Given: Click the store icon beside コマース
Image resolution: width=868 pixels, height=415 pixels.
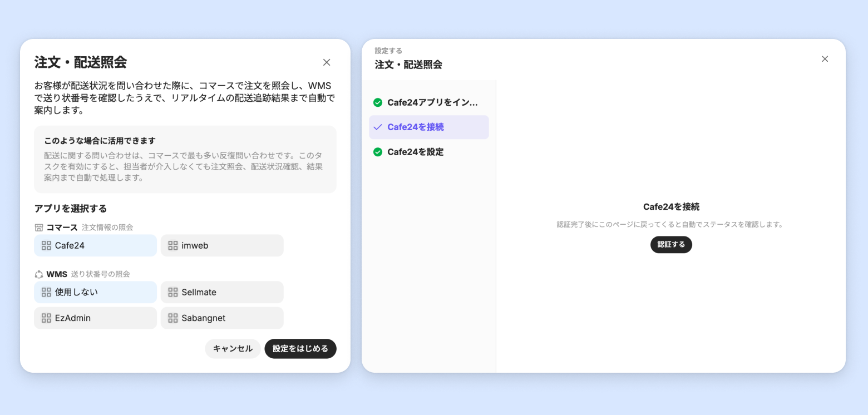Looking at the screenshot, I should [39, 228].
